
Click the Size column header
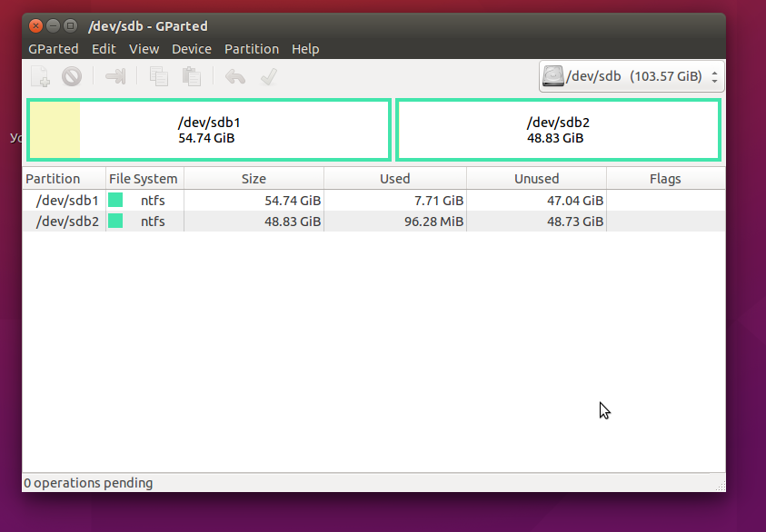[x=254, y=179]
